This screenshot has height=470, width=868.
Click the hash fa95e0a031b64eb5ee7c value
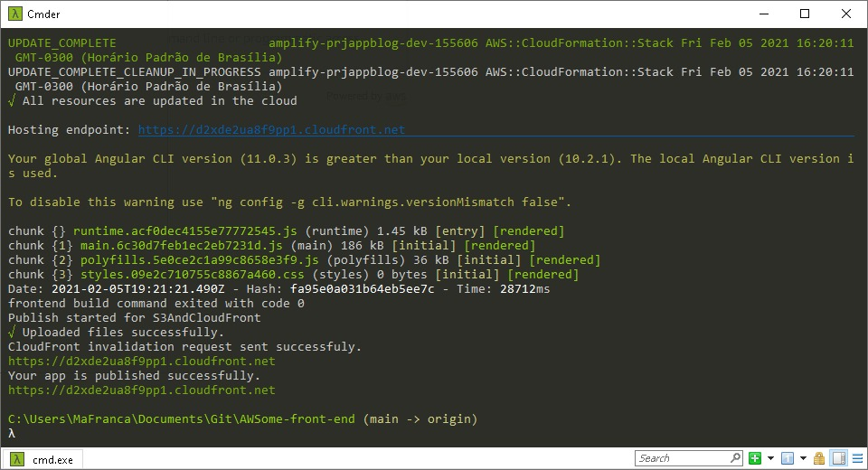point(362,288)
